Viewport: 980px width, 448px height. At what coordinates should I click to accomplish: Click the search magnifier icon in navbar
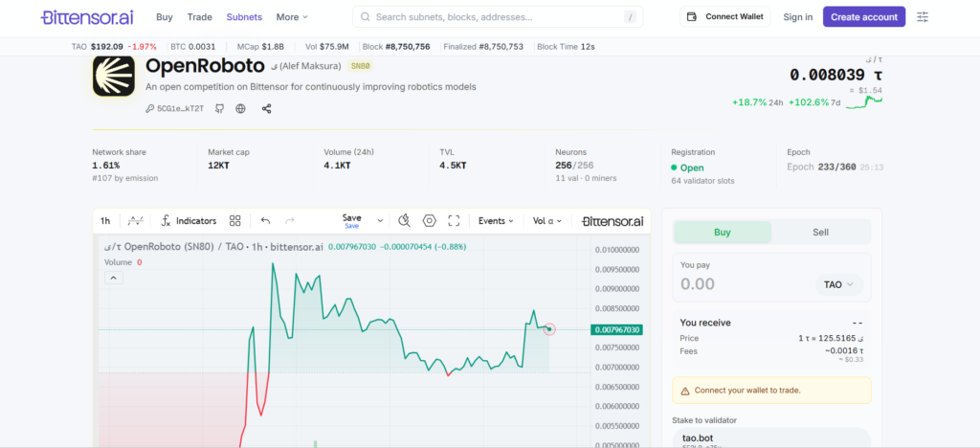coord(365,17)
